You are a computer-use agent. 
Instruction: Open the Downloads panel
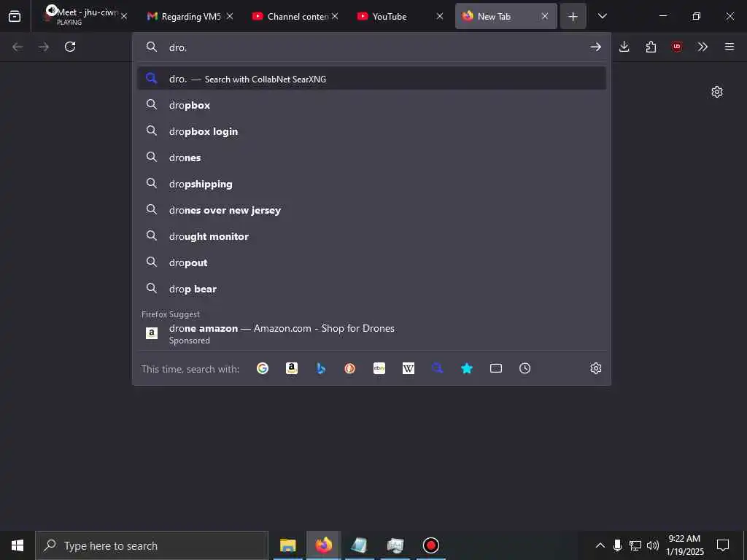tap(624, 47)
